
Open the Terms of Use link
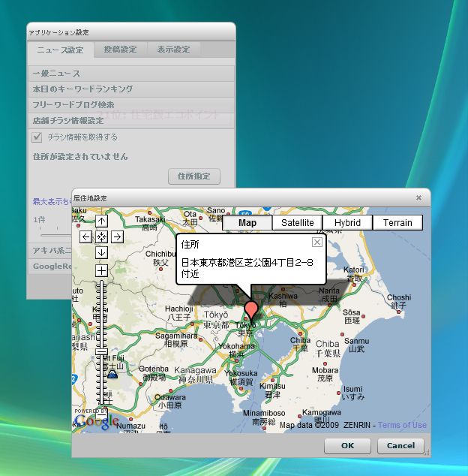[402, 425]
